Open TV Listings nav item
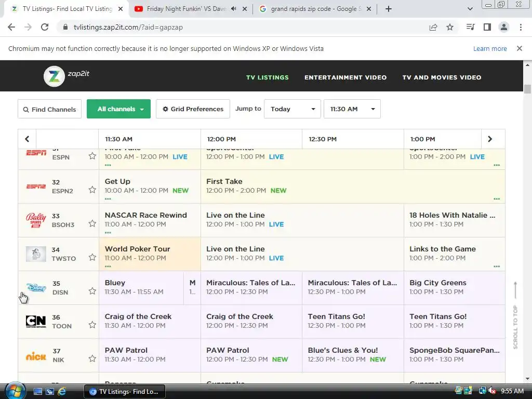 (268, 77)
